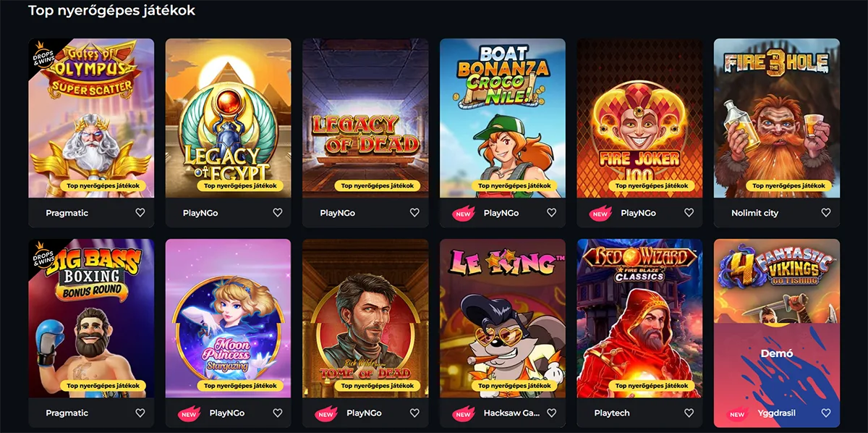
Task: Add Tome of Dead to favorites
Action: tap(414, 413)
